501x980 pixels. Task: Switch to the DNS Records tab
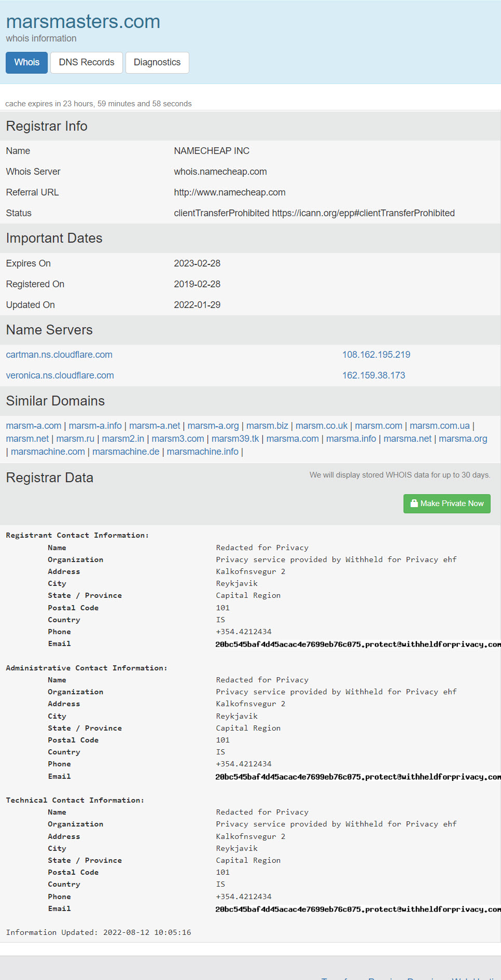(x=87, y=62)
